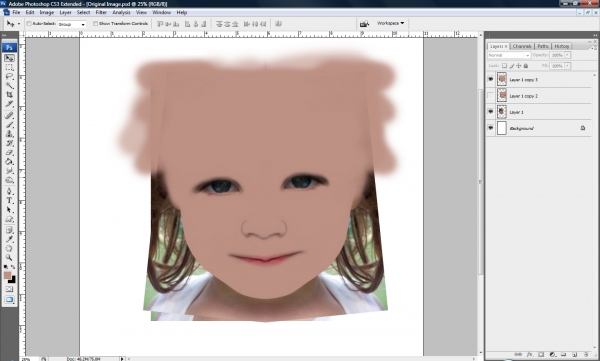Switch to the History tab
The height and width of the screenshot is (361, 600).
tap(562, 46)
